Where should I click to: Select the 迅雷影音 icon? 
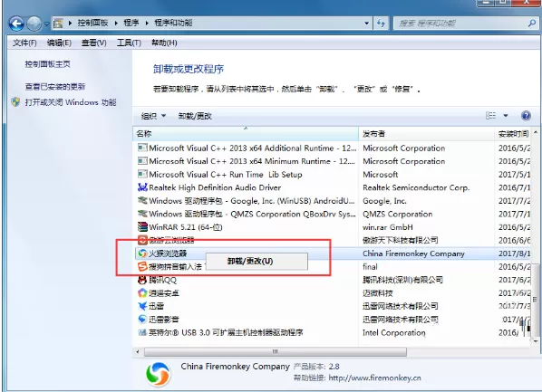click(x=142, y=320)
